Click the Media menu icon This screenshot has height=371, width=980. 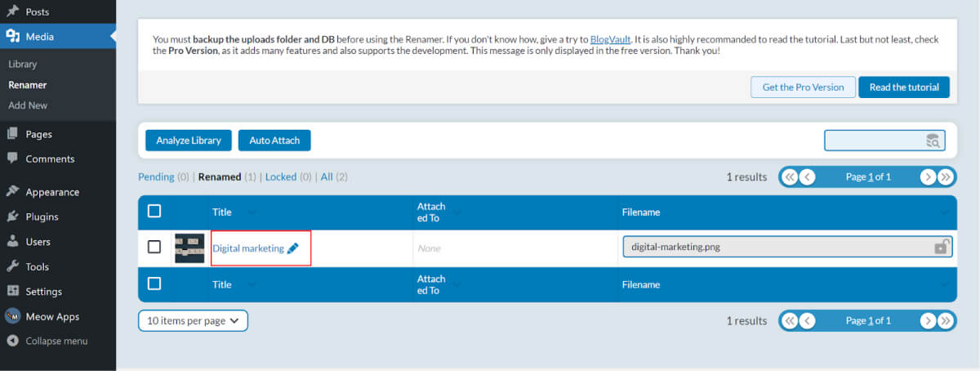pos(12,36)
